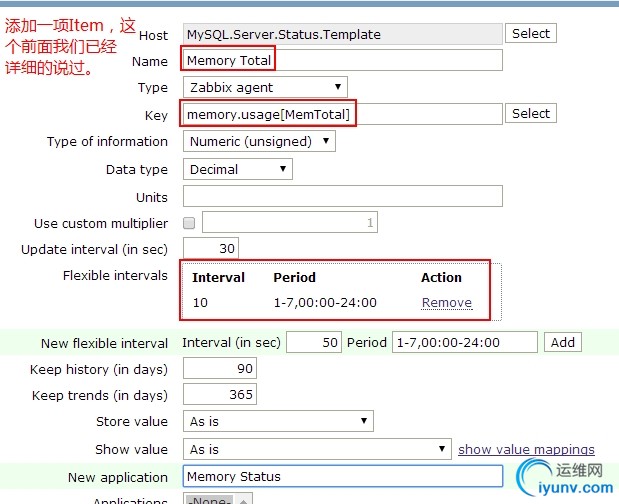Click Remove link for the flexible interval
This screenshot has width=619, height=504.
[447, 303]
